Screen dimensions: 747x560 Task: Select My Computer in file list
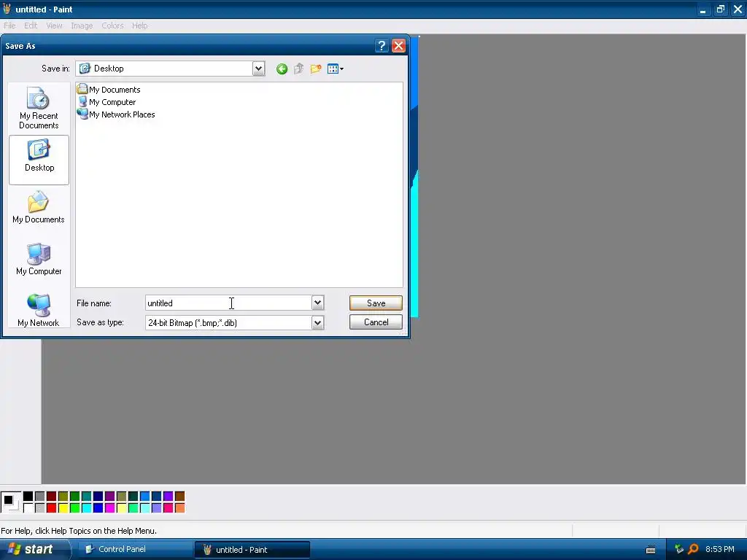(107, 102)
